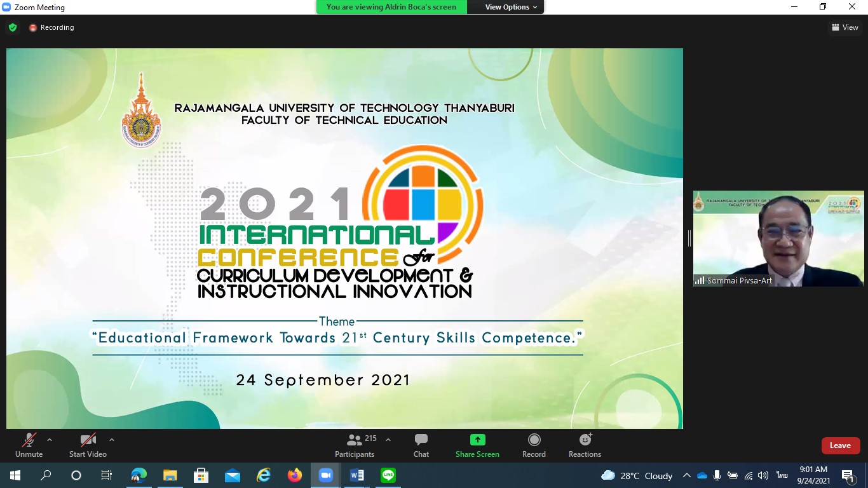Expand the participants options caret
Image resolution: width=868 pixels, height=488 pixels.
click(388, 440)
